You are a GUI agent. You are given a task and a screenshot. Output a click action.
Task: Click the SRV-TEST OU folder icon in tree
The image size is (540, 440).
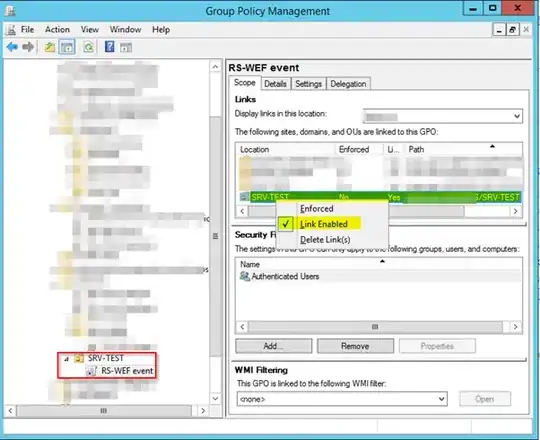(x=79, y=358)
